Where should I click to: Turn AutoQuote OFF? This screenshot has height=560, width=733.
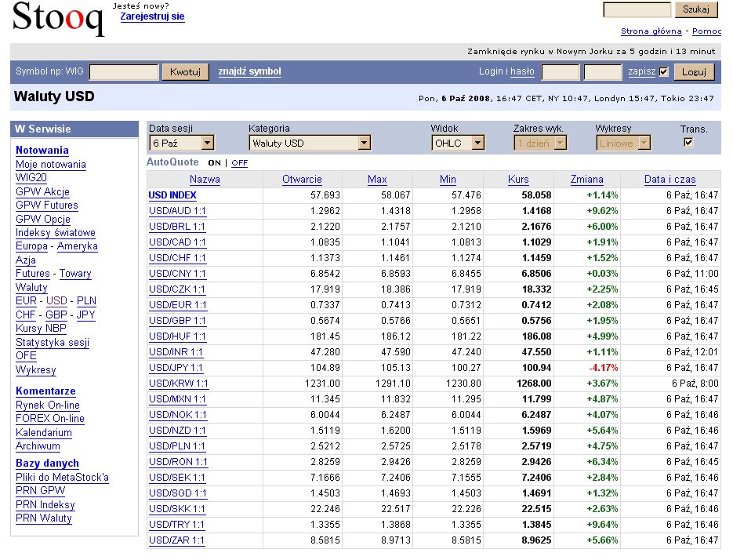(x=239, y=163)
